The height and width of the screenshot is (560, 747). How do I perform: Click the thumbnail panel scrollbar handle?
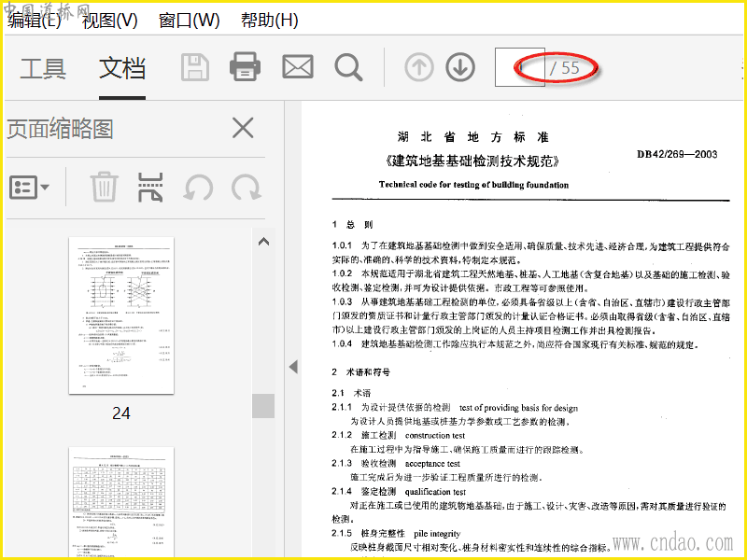(x=263, y=406)
